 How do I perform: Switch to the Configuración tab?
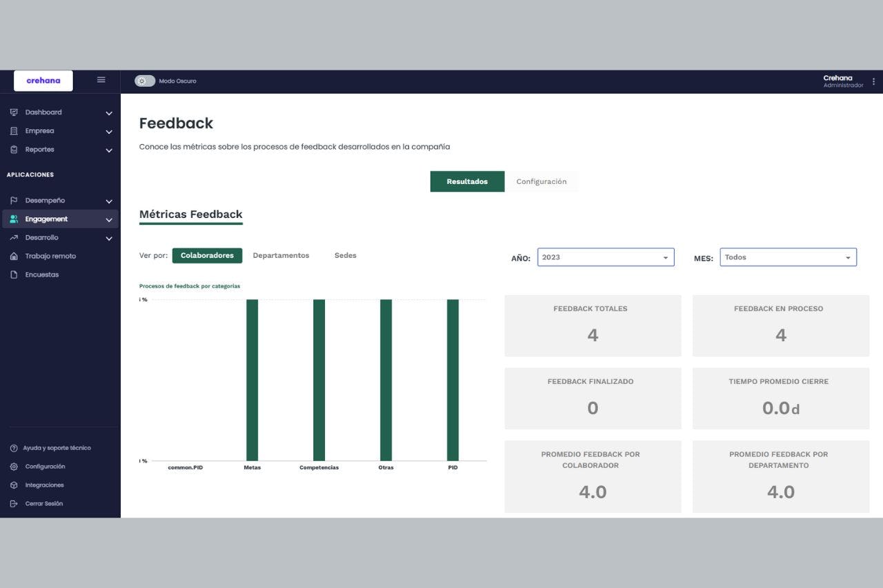[542, 181]
